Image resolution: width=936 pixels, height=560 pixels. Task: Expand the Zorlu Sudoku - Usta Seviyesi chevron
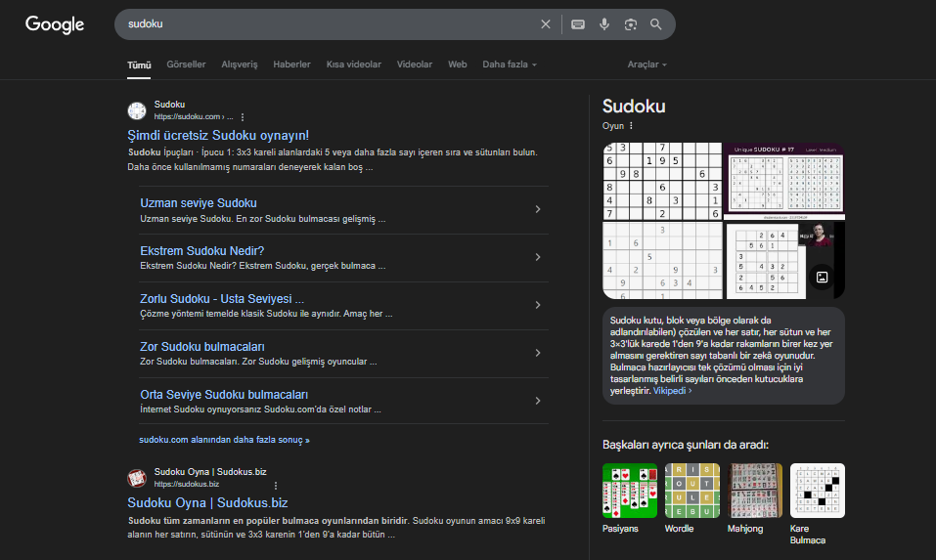point(538,305)
